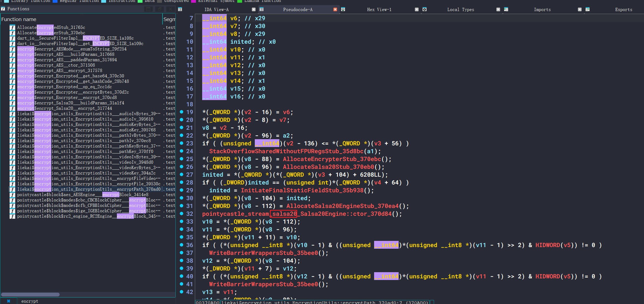
Task: Click the IDA View-A tab icon
Action: pos(180,9)
